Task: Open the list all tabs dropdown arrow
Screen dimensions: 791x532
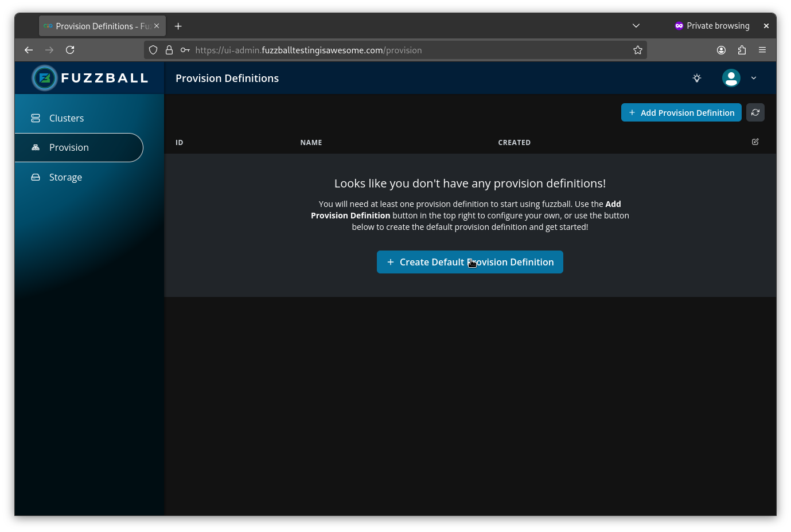Action: click(x=636, y=26)
